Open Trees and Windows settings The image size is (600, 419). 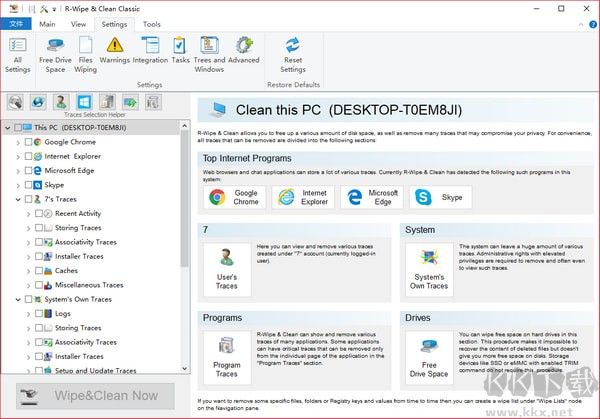click(x=209, y=55)
